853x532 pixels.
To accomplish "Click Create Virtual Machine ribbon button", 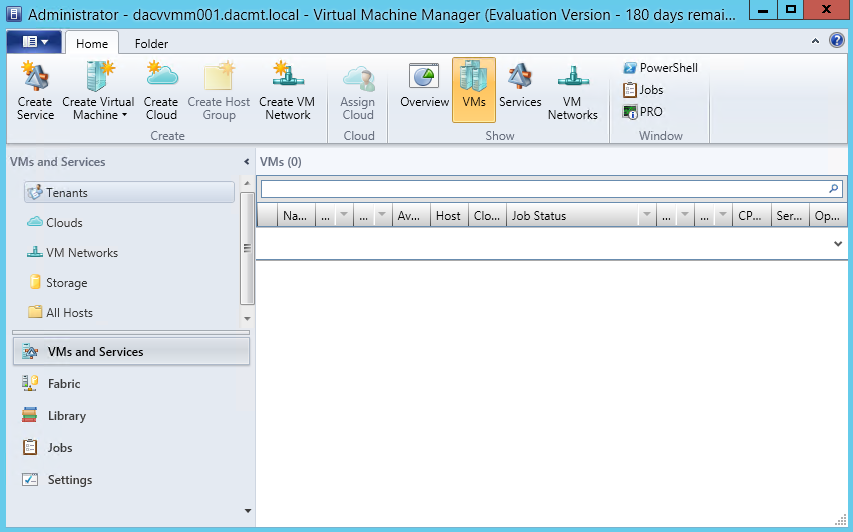I will point(98,90).
